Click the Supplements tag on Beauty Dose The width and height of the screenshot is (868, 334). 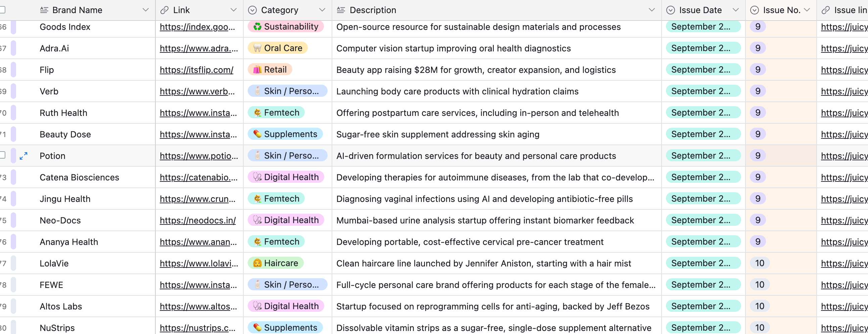285,134
